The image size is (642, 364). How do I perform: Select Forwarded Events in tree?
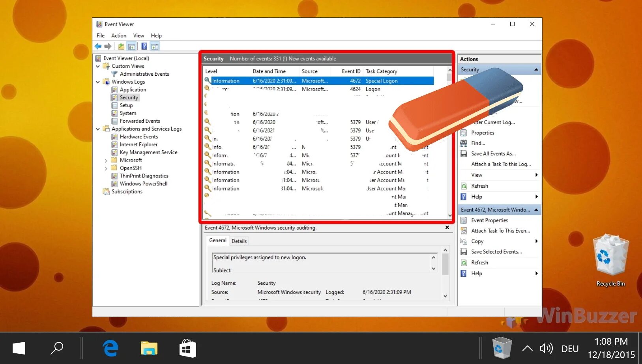(x=140, y=121)
